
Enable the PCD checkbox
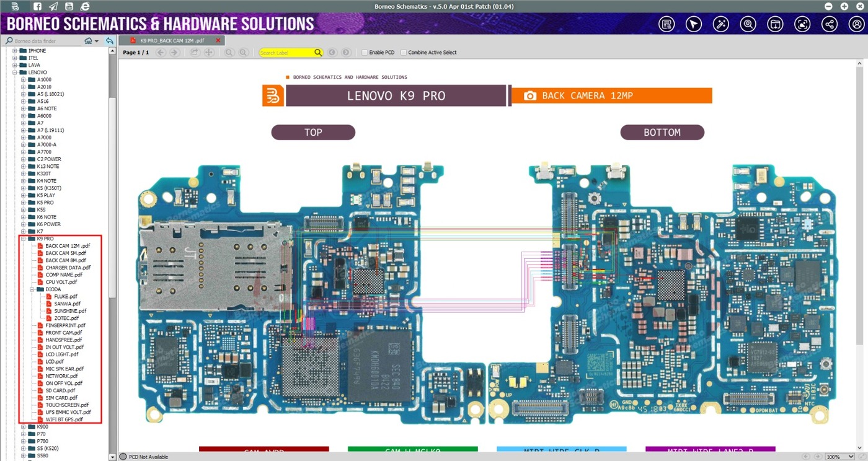(365, 53)
